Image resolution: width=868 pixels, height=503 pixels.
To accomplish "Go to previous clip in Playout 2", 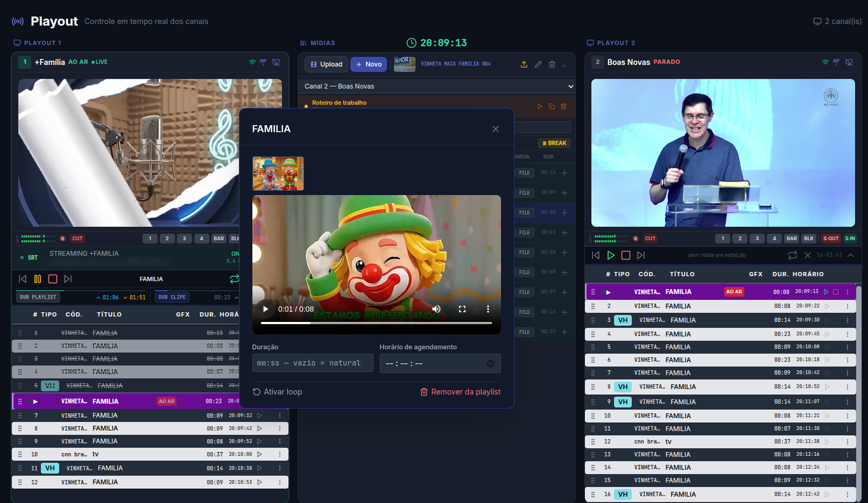I will (x=595, y=255).
